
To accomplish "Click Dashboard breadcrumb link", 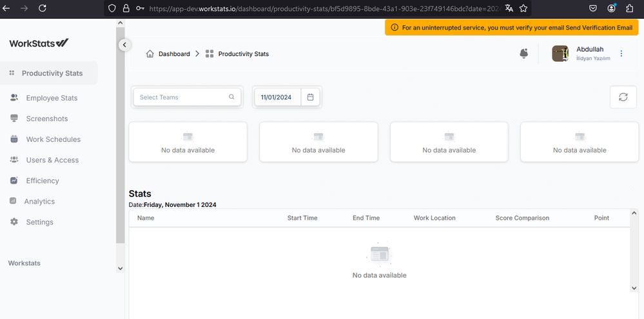I will pos(174,53).
